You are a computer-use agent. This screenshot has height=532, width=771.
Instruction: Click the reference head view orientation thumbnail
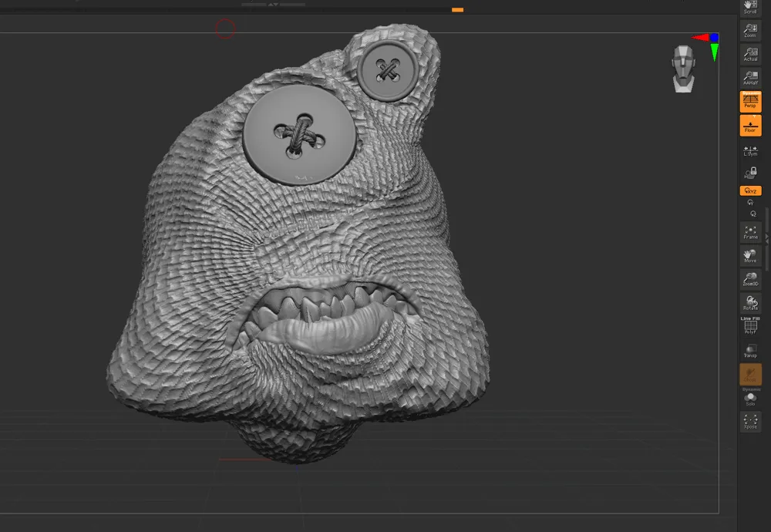click(682, 69)
